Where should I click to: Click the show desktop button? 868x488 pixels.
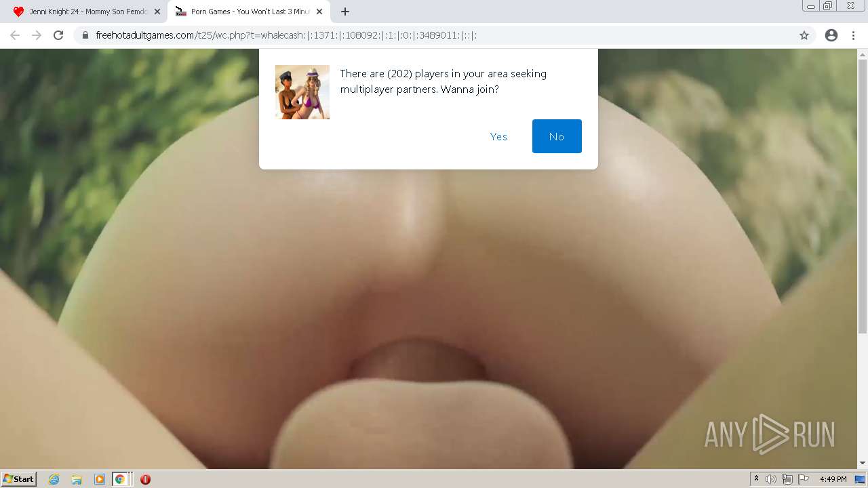[860, 479]
